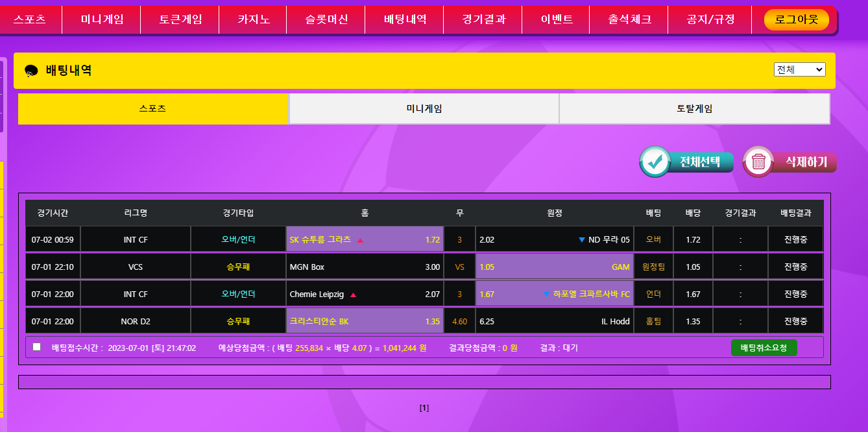The width and height of the screenshot is (868, 432).
Task: Select the 크리스티안순 BK home odds cell
Action: tap(365, 321)
